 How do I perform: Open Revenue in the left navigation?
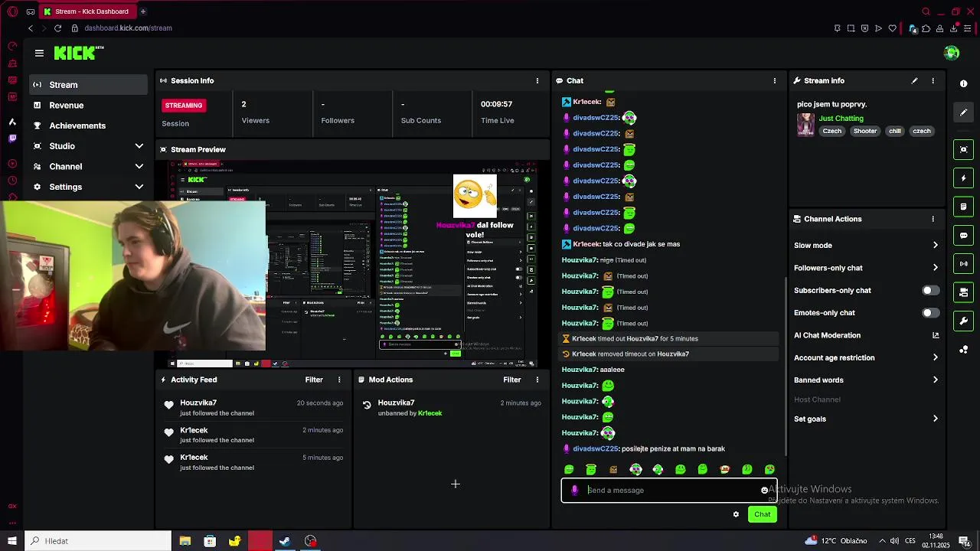pyautogui.click(x=89, y=106)
